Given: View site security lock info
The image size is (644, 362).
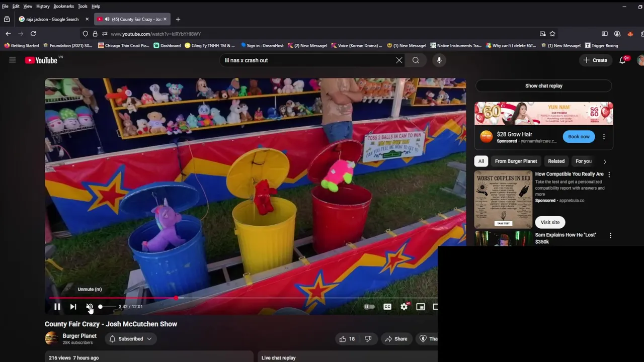Looking at the screenshot, I should point(95,34).
